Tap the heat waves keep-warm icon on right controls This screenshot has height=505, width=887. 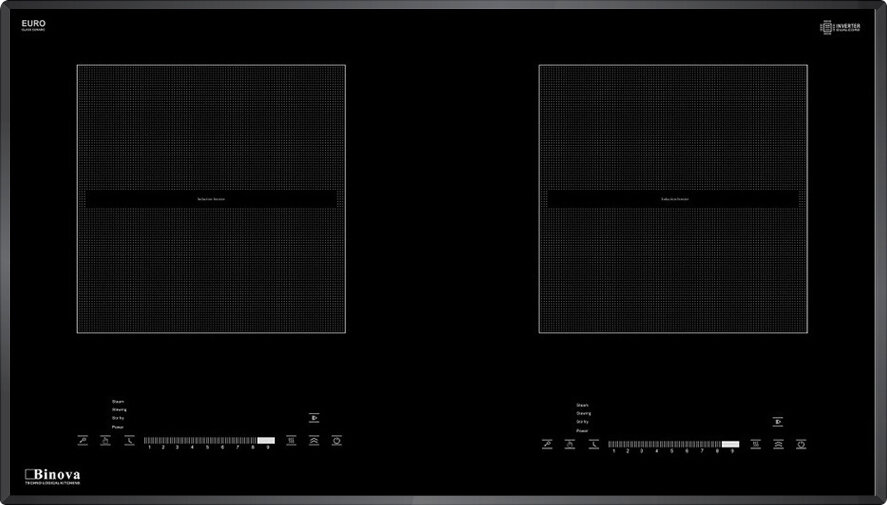755,444
